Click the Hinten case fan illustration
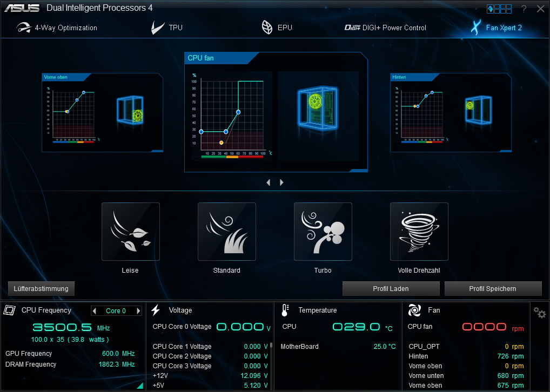 click(478, 110)
